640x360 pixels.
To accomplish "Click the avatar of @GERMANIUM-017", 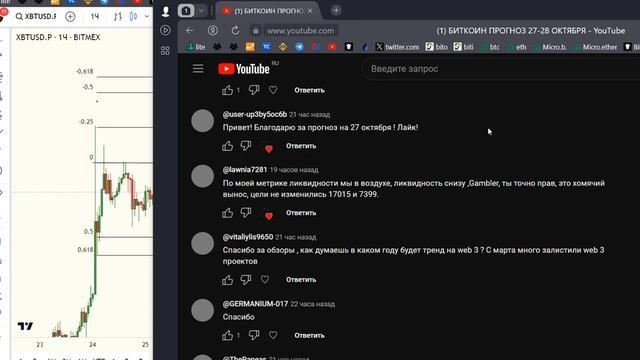I will pyautogui.click(x=202, y=310).
